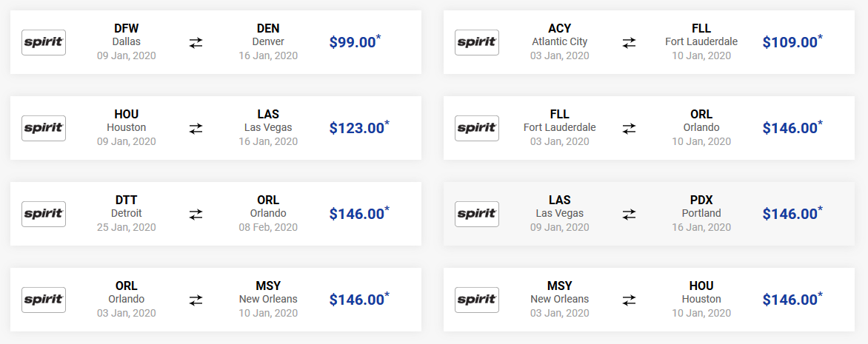Choose the Orlando to New Orleans $146.00 price
This screenshot has height=344, width=868.
pyautogui.click(x=359, y=299)
